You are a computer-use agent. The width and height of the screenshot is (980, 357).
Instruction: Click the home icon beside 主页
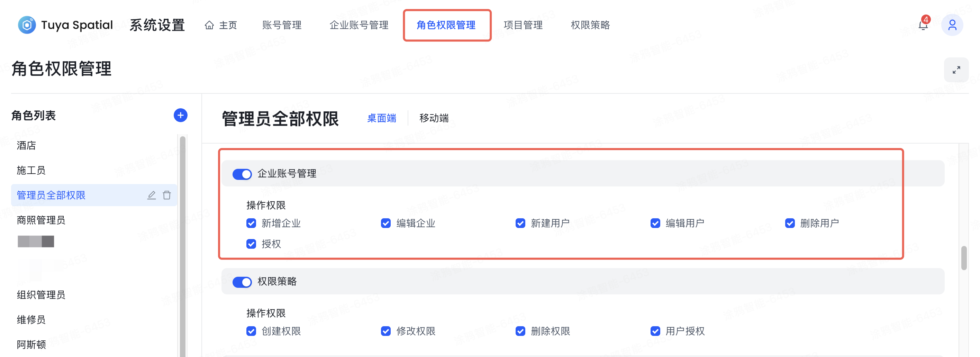[209, 25]
